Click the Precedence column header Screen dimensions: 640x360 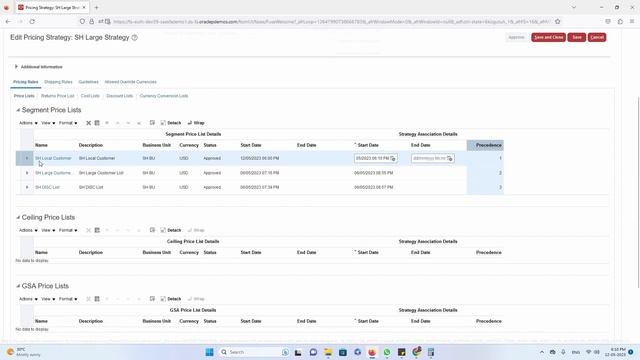coord(485,145)
